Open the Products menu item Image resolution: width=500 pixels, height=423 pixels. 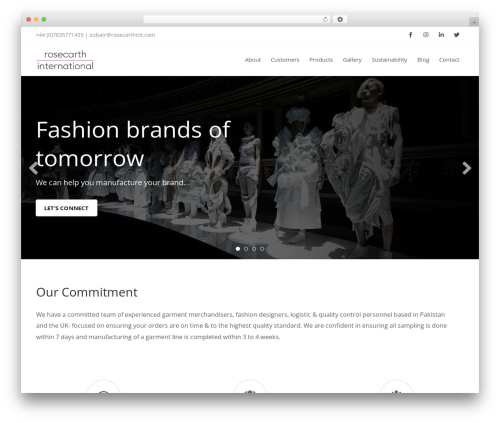(321, 60)
